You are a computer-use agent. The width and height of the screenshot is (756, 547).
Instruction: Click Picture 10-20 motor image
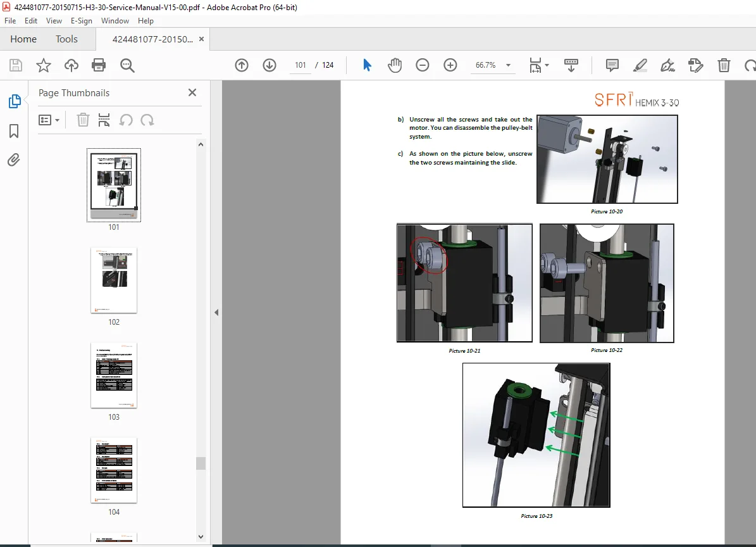coord(607,159)
